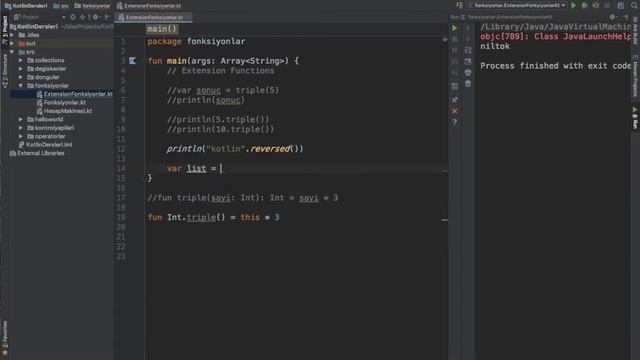This screenshot has height=360, width=640.
Task: Click the main() editor breadcrumb
Action: click(162, 29)
